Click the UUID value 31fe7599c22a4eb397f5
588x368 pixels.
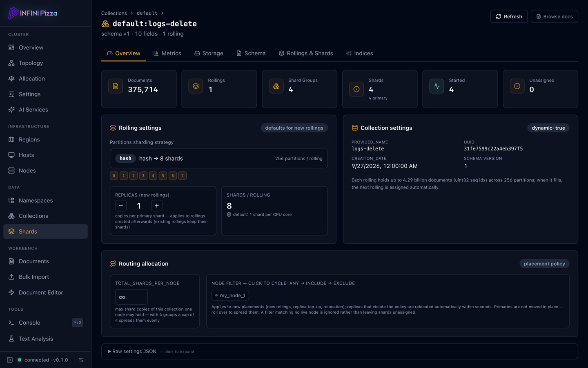(493, 149)
